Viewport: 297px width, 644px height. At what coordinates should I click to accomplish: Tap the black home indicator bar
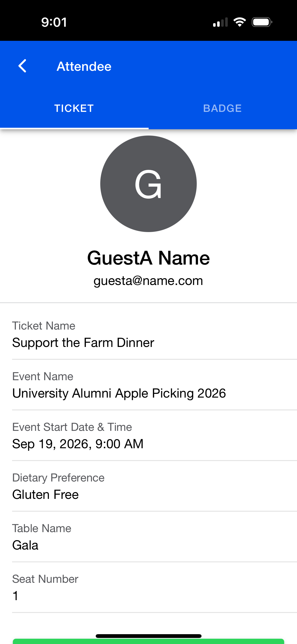(x=148, y=636)
